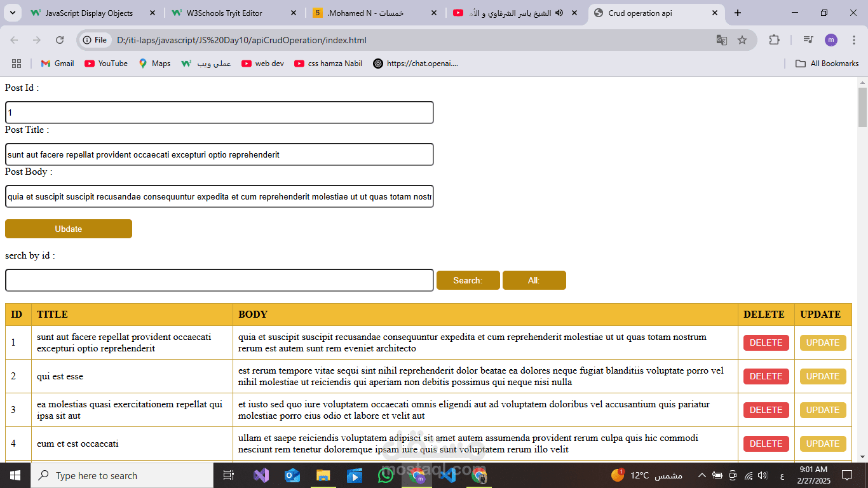Click DELETE for post 1
Image resolution: width=868 pixels, height=488 pixels.
pos(766,342)
